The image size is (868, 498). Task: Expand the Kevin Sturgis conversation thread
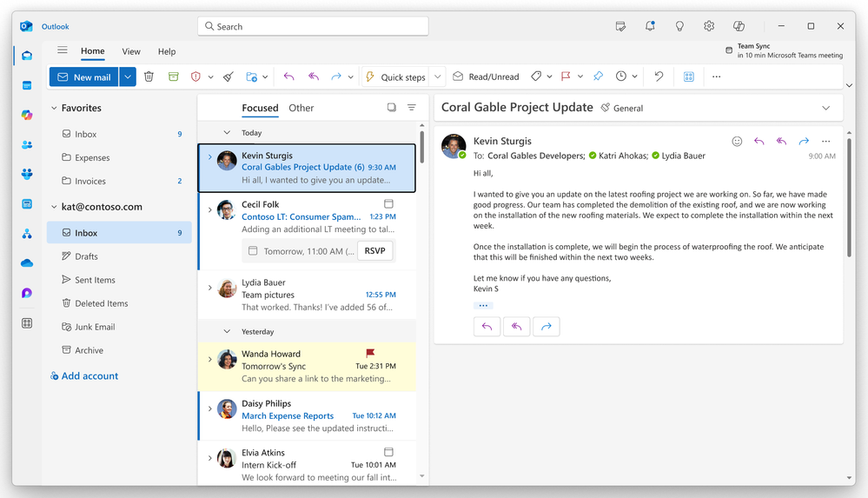coord(209,156)
